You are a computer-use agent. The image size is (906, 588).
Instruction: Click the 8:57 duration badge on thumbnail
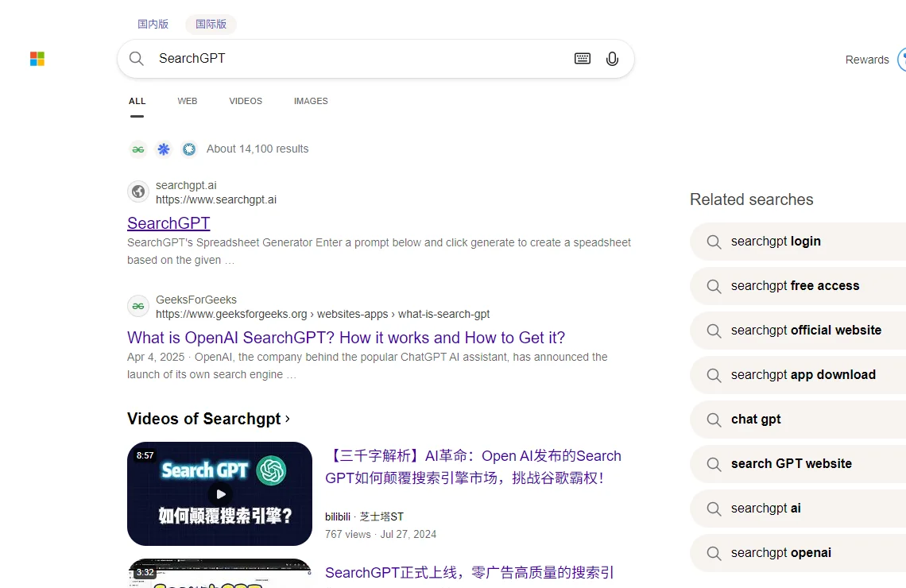tap(145, 455)
